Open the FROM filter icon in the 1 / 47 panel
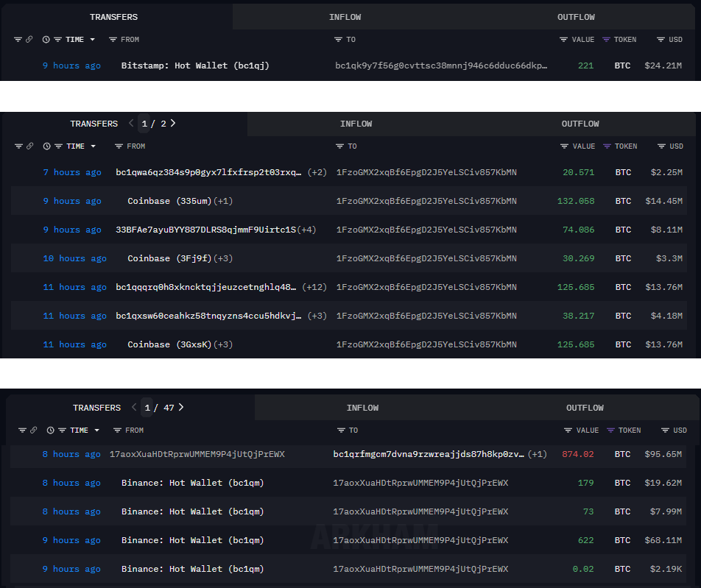Image resolution: width=701 pixels, height=588 pixels. tap(117, 431)
